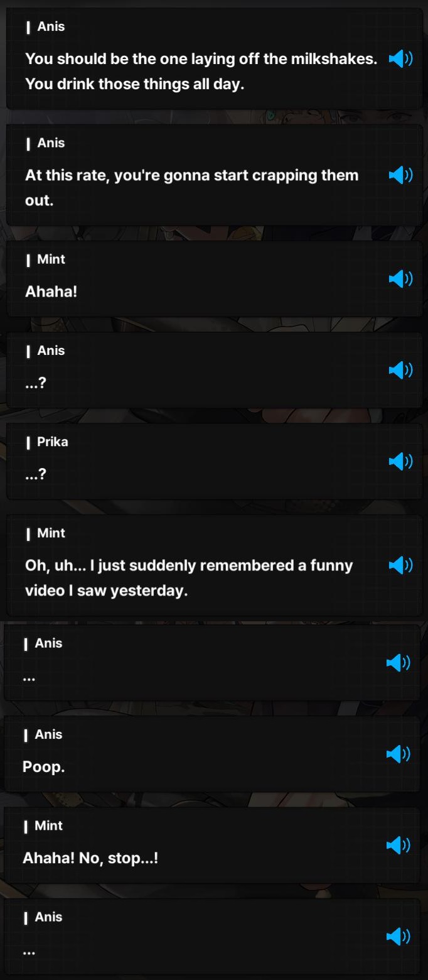
Task: Click the Anis name above "Poop."
Action: (x=48, y=734)
